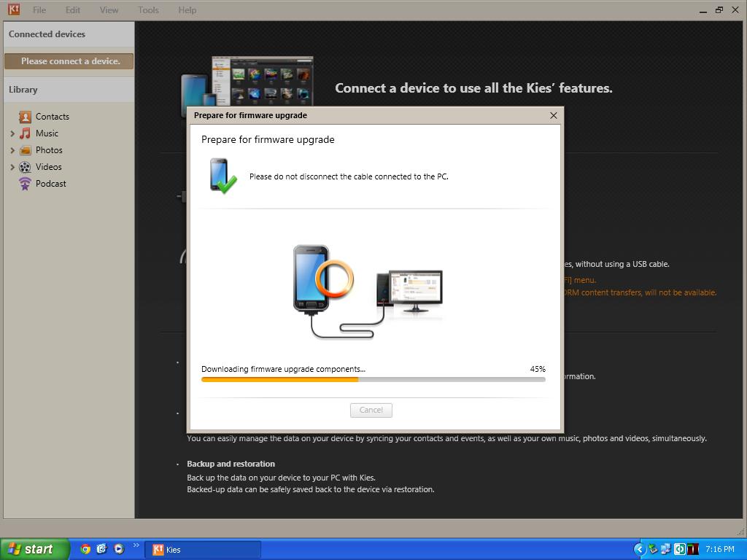Click the 'Backup and restoration' heading
Screen dimensions: 747x560
[x=231, y=464]
